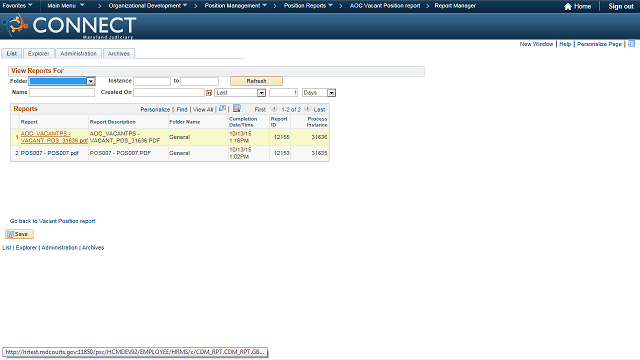Image resolution: width=640 pixels, height=360 pixels.
Task: Click the CONNECT Maryland Judiciary logo
Action: (x=69, y=26)
